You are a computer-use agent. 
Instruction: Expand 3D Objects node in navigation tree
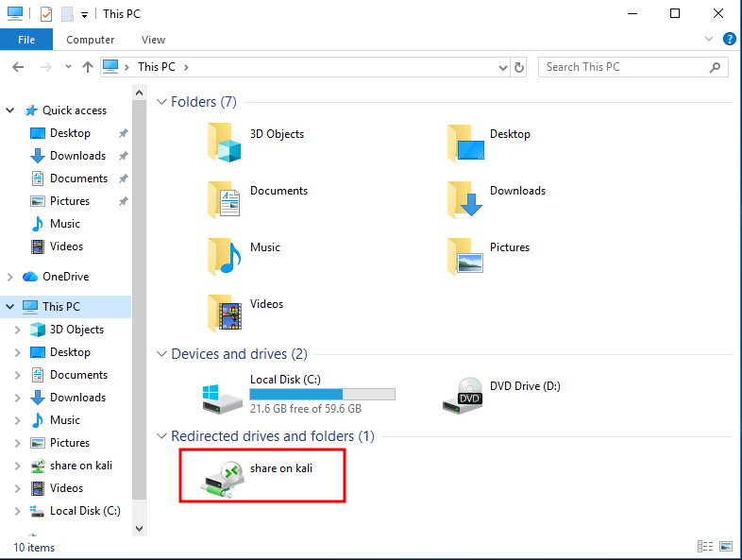[x=18, y=330]
